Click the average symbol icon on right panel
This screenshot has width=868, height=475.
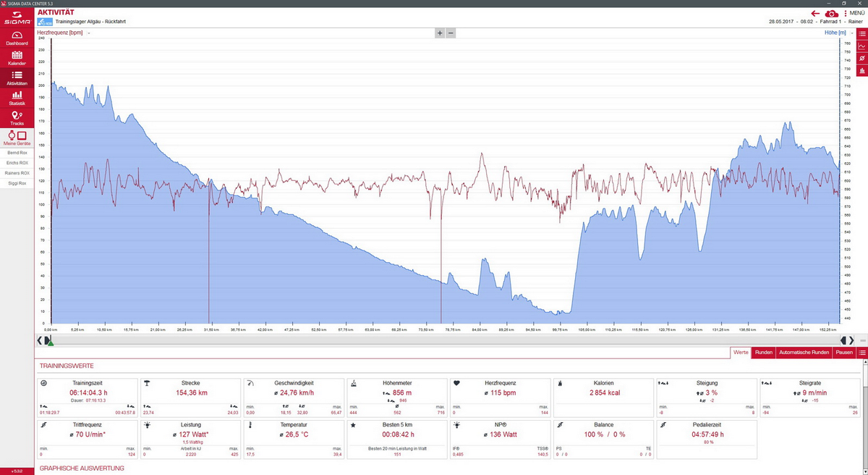point(861,58)
